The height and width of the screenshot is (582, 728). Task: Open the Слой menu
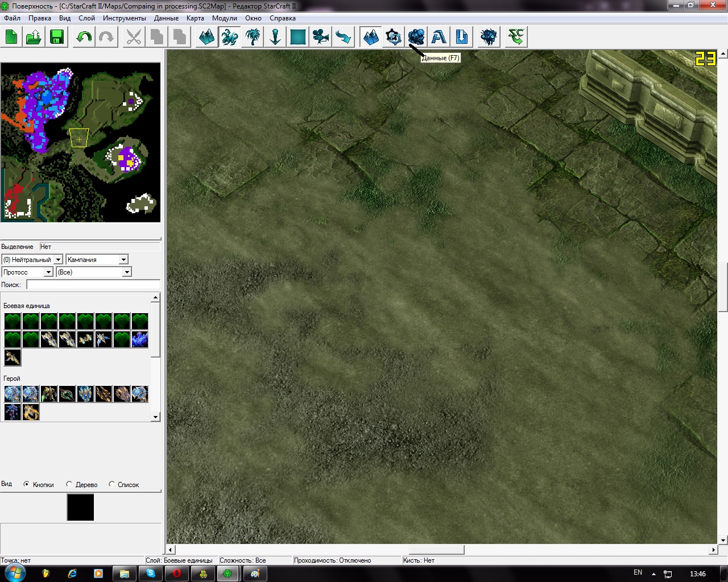[x=87, y=18]
